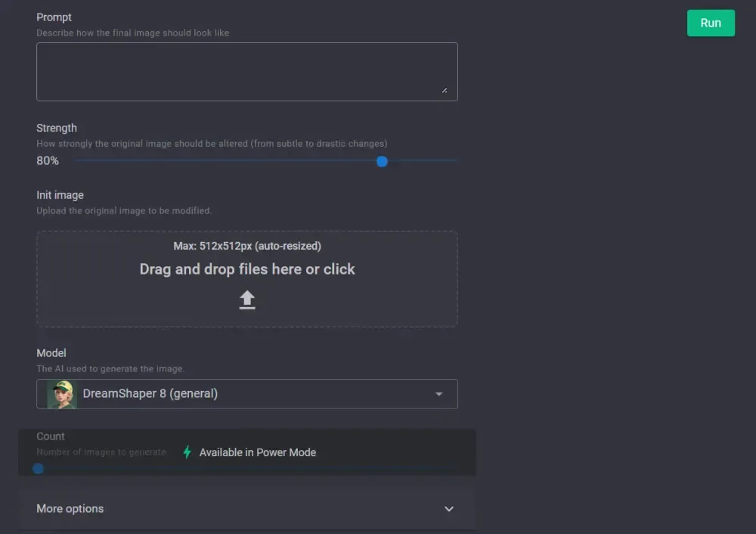Click the Strength slider handle
The height and width of the screenshot is (534, 756).
tap(382, 161)
